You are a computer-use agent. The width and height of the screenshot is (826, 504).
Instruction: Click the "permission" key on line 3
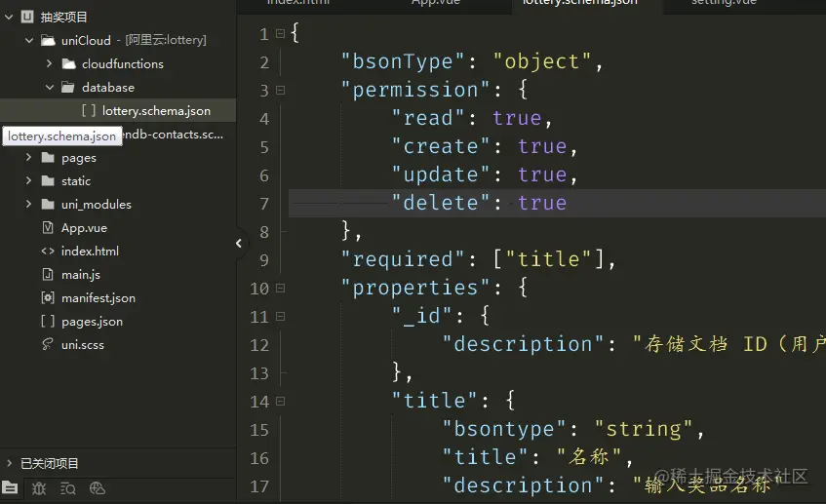point(415,90)
